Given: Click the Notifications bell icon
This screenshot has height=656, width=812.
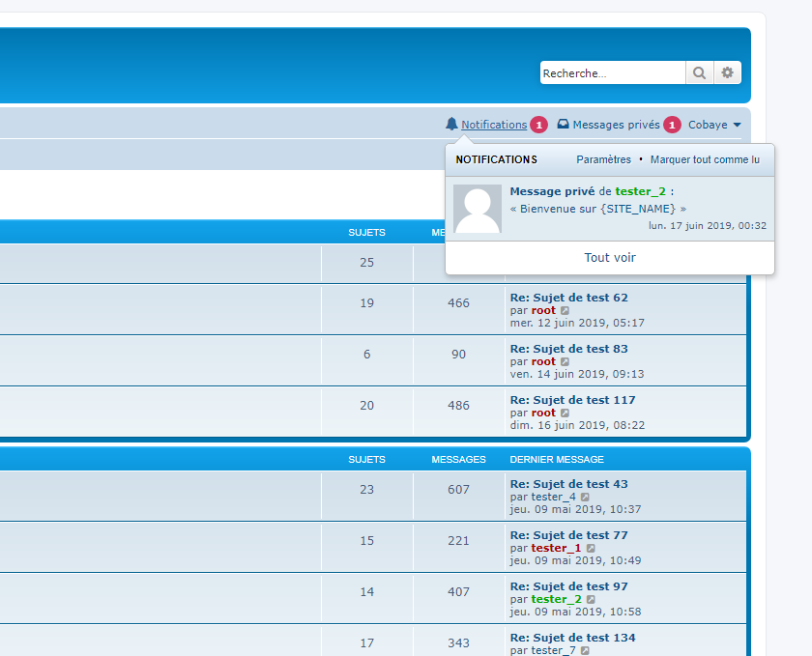Looking at the screenshot, I should [x=451, y=125].
